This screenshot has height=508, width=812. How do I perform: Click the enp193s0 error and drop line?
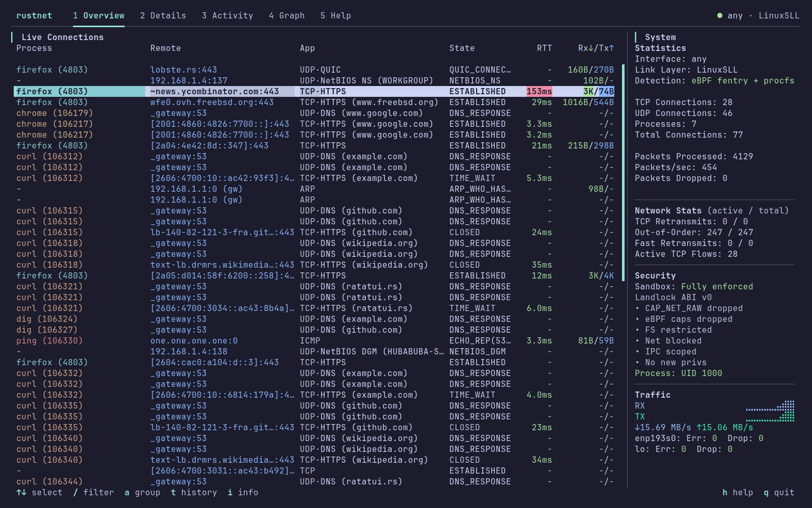pos(699,438)
